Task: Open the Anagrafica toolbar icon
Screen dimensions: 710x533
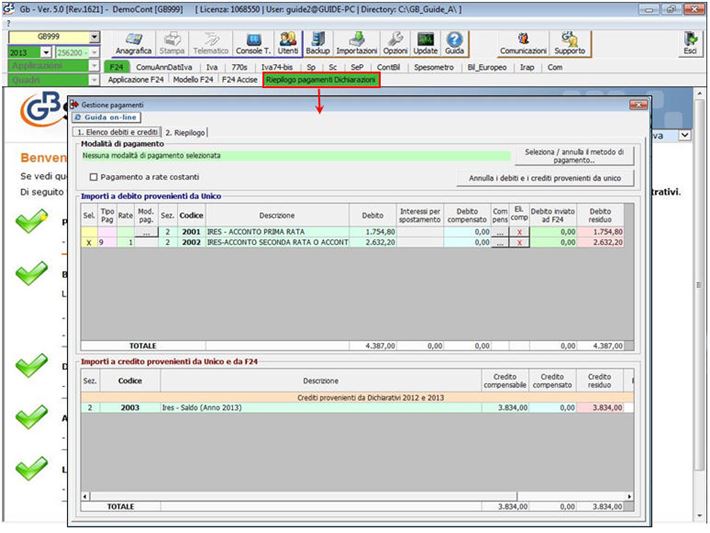Action: tap(133, 44)
